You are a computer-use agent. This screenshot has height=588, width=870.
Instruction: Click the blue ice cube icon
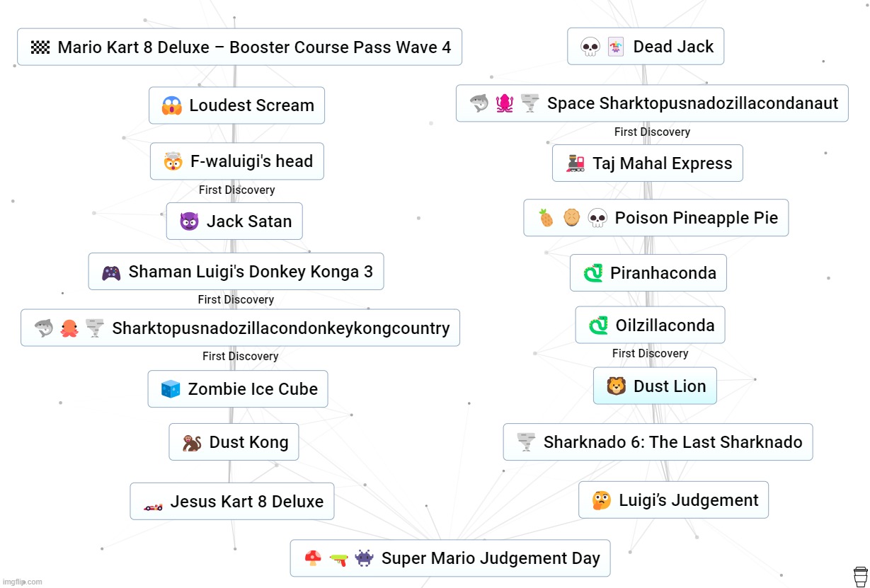[x=171, y=389]
